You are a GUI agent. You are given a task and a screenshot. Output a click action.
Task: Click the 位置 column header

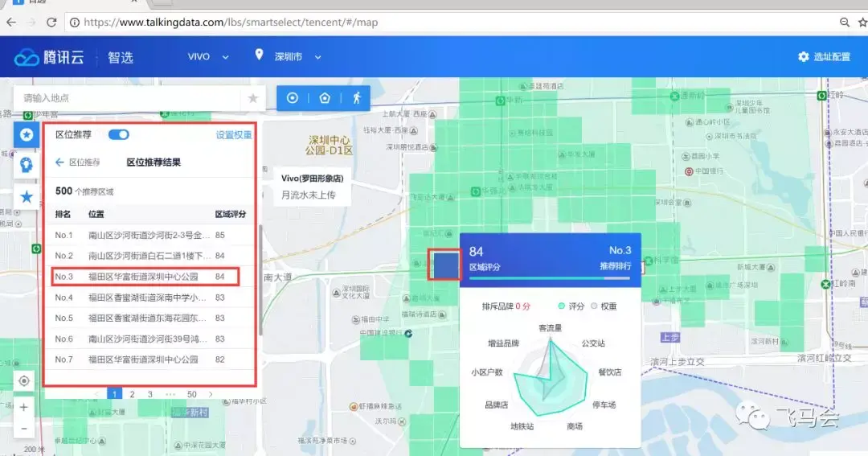96,214
